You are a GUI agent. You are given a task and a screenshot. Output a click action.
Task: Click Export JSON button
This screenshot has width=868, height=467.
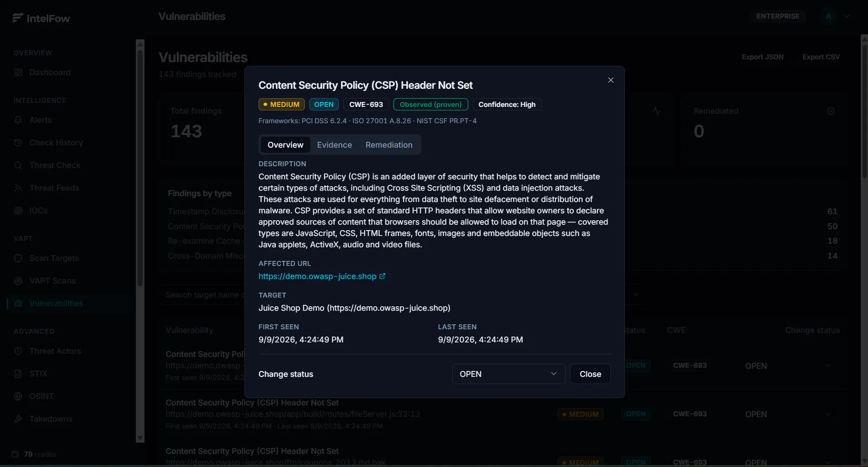pos(762,57)
